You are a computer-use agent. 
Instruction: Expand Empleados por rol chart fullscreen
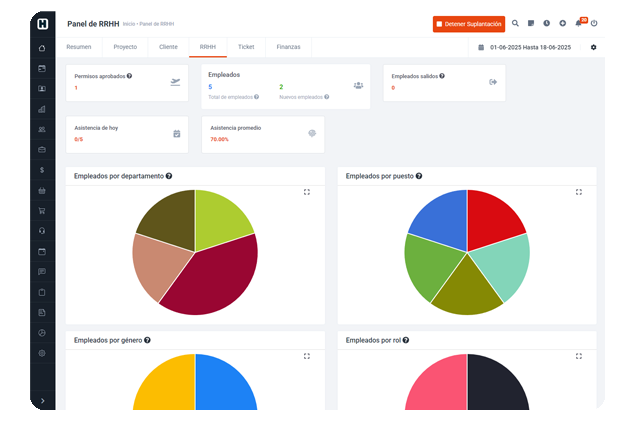pos(579,356)
